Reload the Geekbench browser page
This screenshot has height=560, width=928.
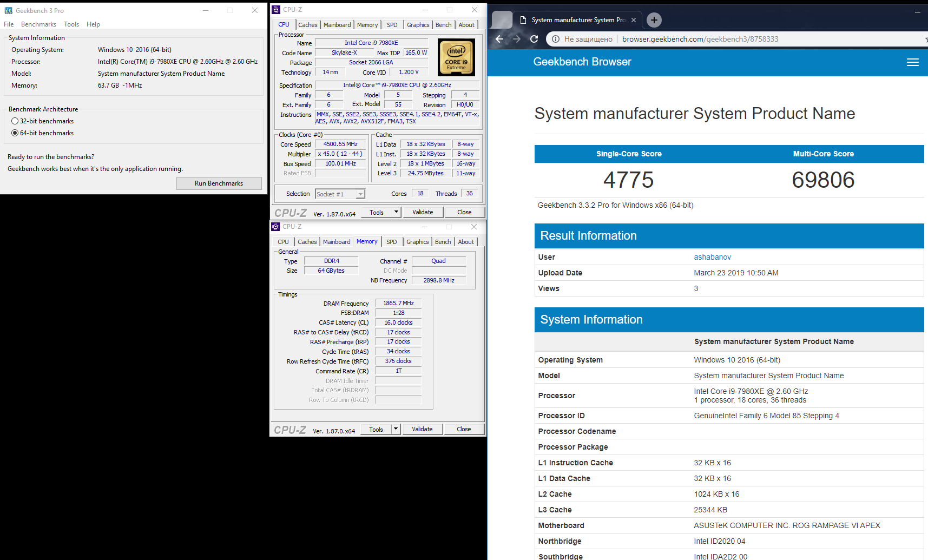pos(534,39)
